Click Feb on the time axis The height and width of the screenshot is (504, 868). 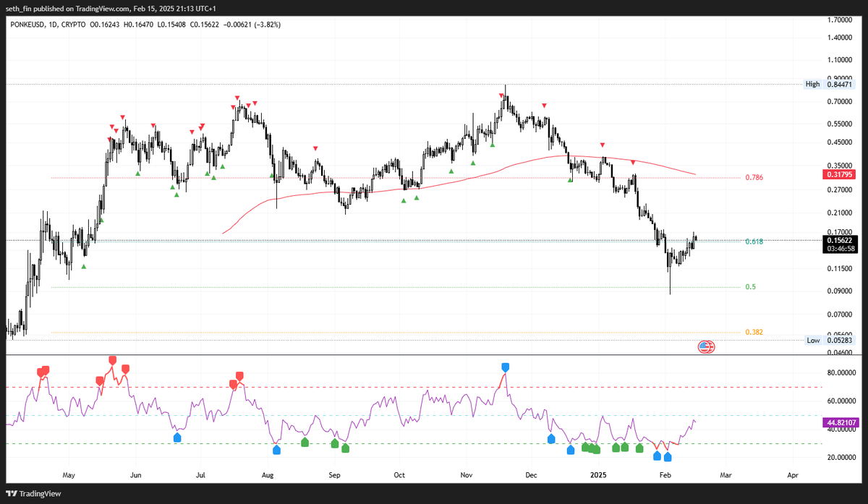coord(664,476)
